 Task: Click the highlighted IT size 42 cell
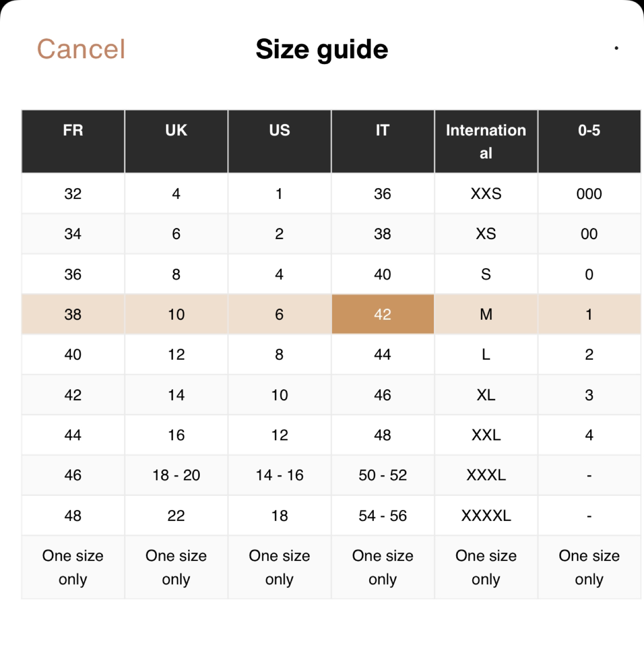pos(383,314)
